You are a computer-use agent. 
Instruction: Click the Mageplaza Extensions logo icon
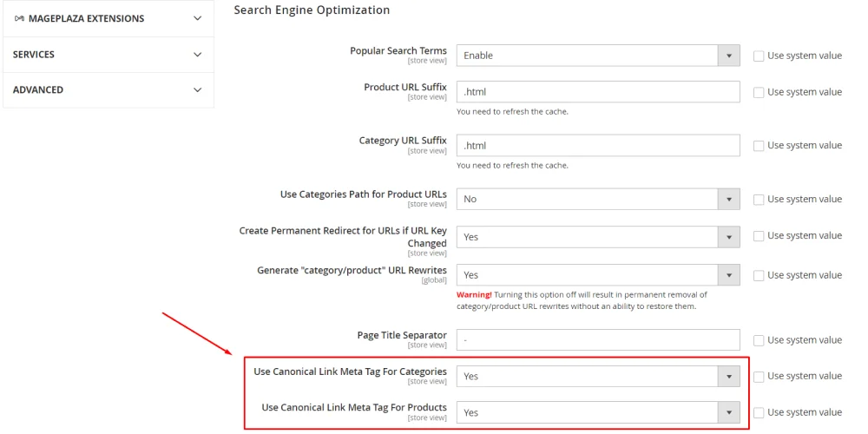(x=19, y=18)
